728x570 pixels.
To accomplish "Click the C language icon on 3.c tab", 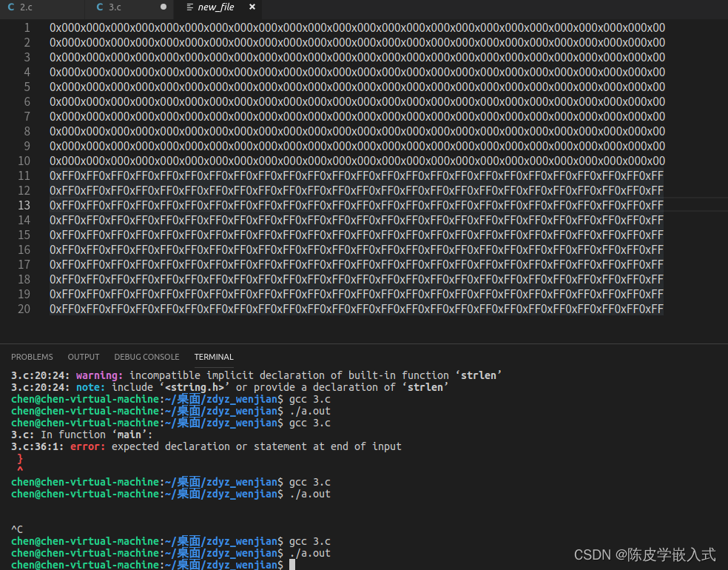I will pyautogui.click(x=99, y=8).
